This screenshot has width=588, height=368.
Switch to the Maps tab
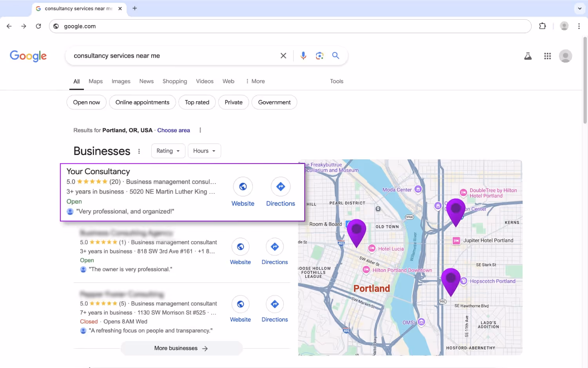point(96,81)
